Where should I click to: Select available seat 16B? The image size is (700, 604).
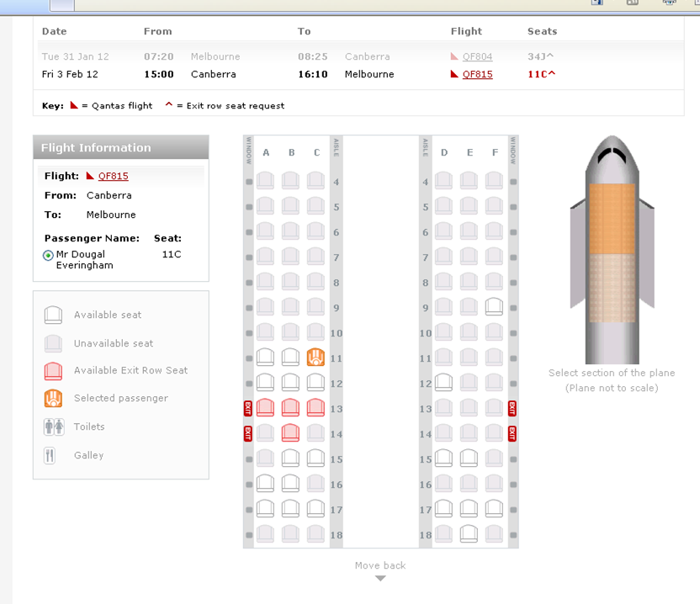pos(290,484)
